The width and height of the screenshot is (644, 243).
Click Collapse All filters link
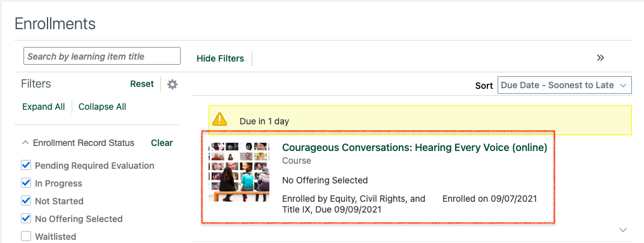coord(102,107)
